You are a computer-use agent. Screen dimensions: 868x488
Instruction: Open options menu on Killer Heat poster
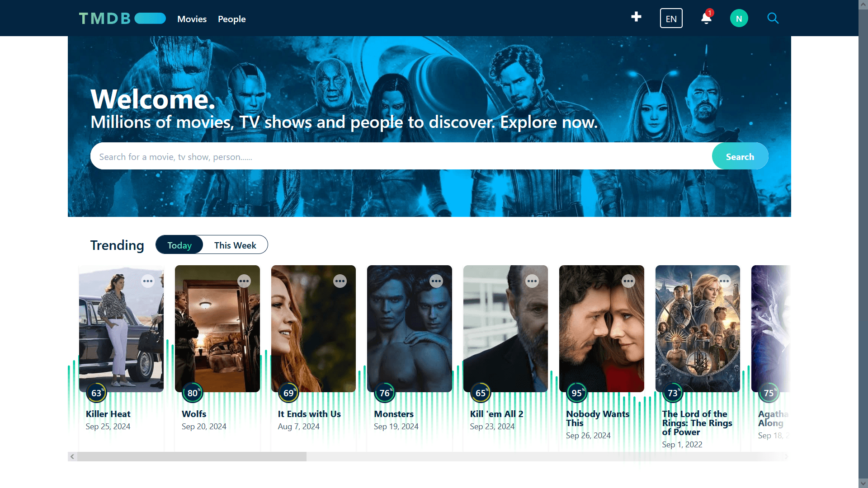(148, 281)
